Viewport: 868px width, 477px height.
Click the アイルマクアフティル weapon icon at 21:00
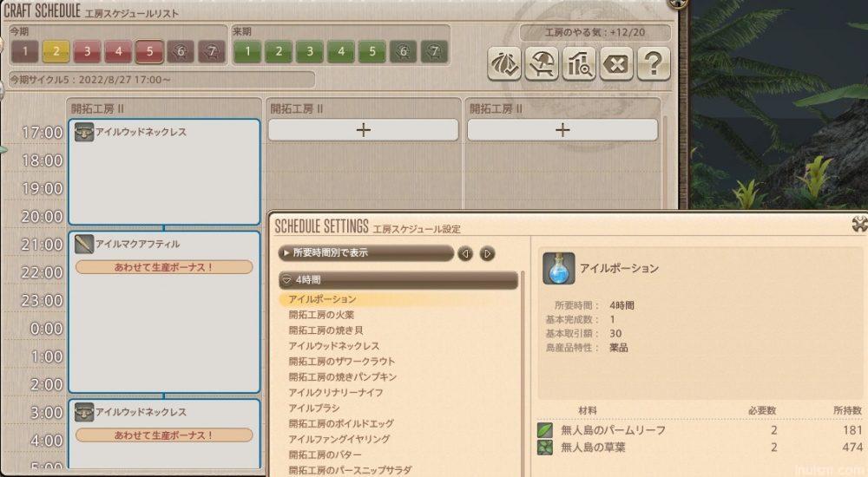pyautogui.click(x=84, y=245)
